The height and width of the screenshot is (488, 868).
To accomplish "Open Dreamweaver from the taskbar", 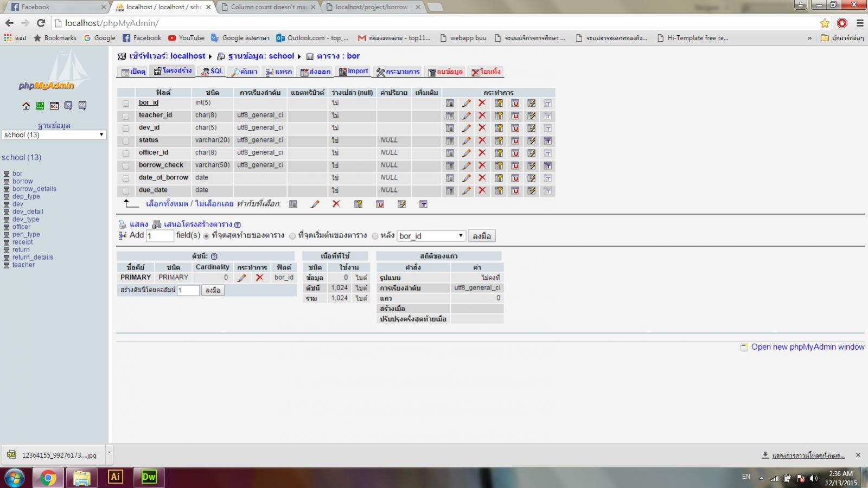I will (x=149, y=477).
